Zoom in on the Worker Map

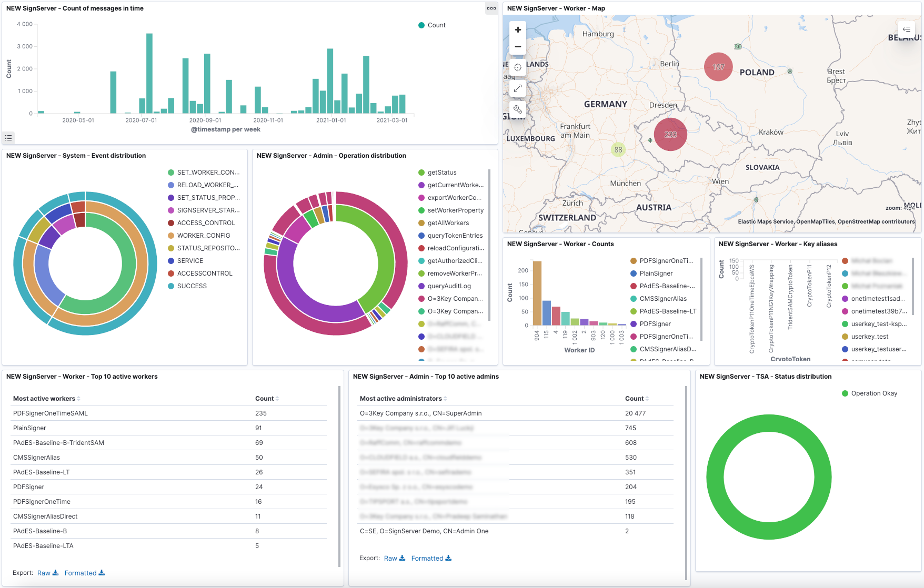[x=518, y=30]
